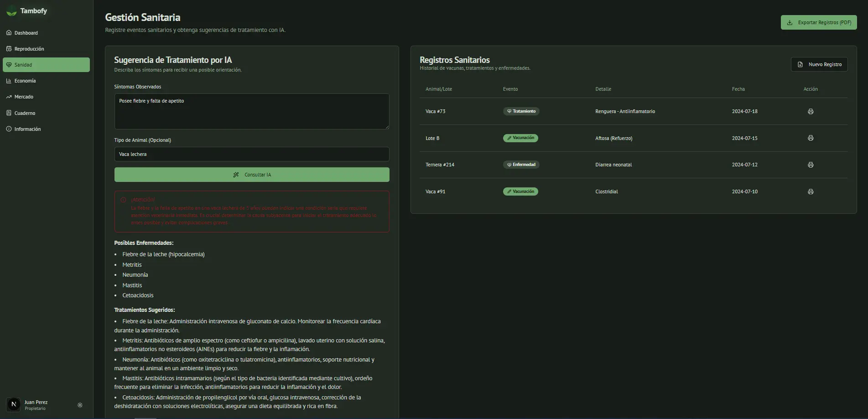Print the record for Vaca #73

pyautogui.click(x=811, y=111)
